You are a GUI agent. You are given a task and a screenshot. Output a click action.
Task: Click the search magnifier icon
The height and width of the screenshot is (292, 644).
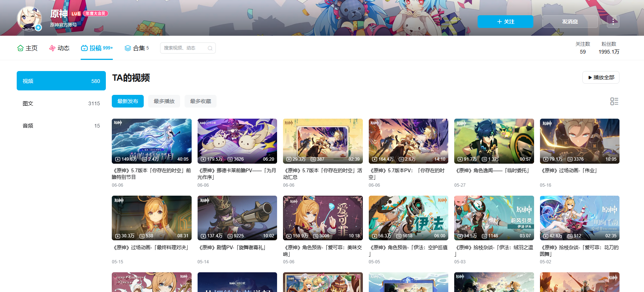210,48
